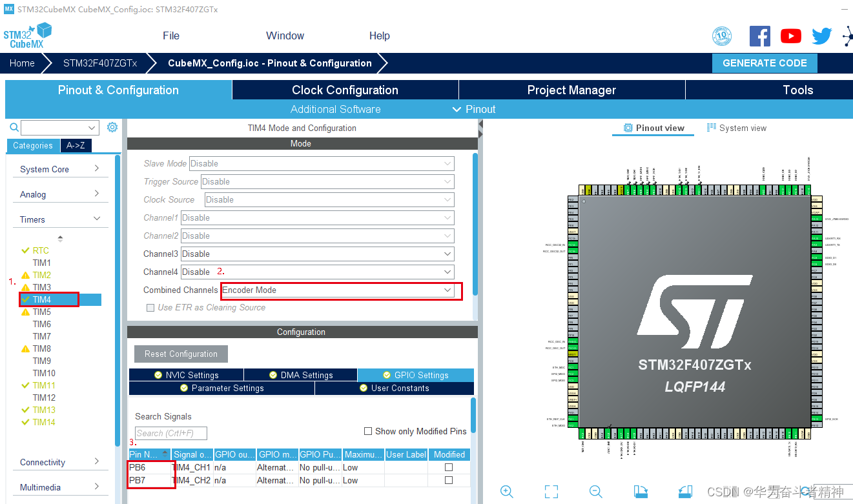
Task: Switch to the Clock Configuration tab
Action: (345, 90)
